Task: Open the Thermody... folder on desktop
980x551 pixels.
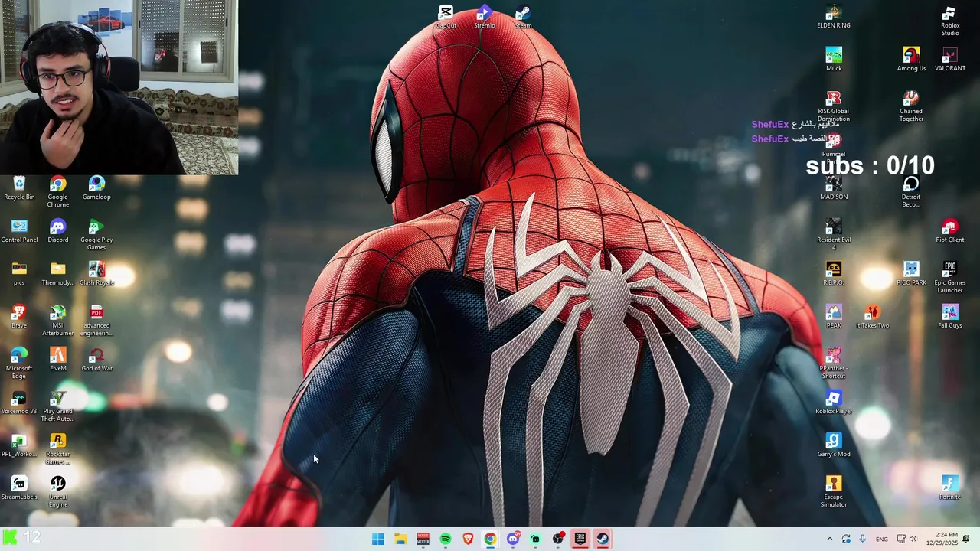Action: (57, 274)
